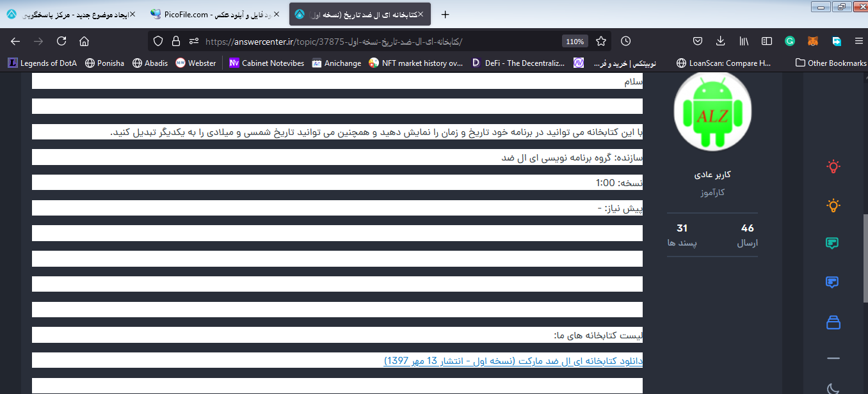The width and height of the screenshot is (868, 394).
Task: Click the blue archive box sidebar icon
Action: (833, 322)
